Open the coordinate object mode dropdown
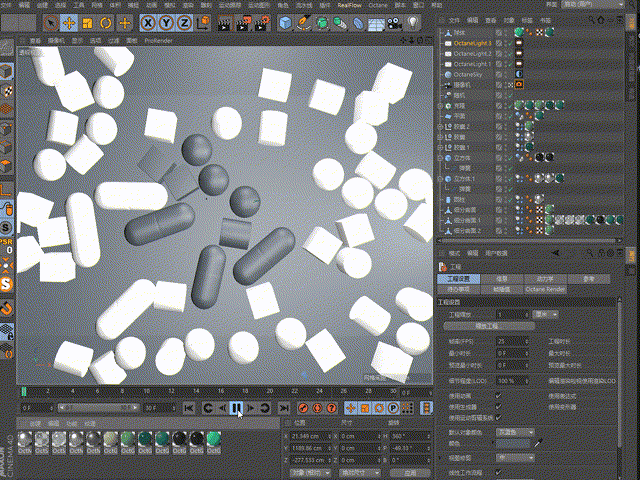The width and height of the screenshot is (640, 480). pyautogui.click(x=310, y=472)
